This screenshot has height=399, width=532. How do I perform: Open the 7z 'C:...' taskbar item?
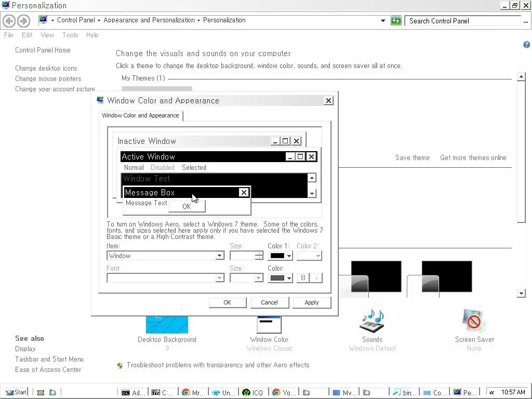point(164,392)
